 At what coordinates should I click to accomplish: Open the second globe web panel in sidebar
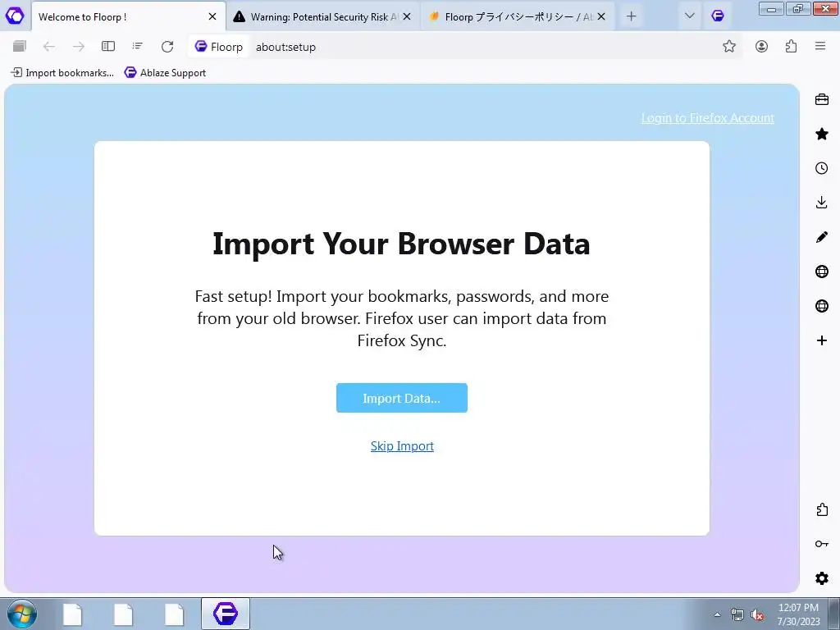(822, 306)
